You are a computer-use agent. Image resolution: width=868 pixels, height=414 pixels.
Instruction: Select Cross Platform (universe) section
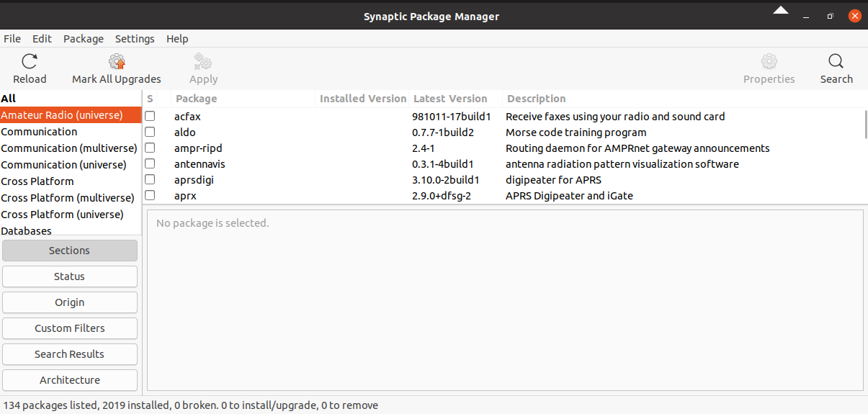coord(62,215)
